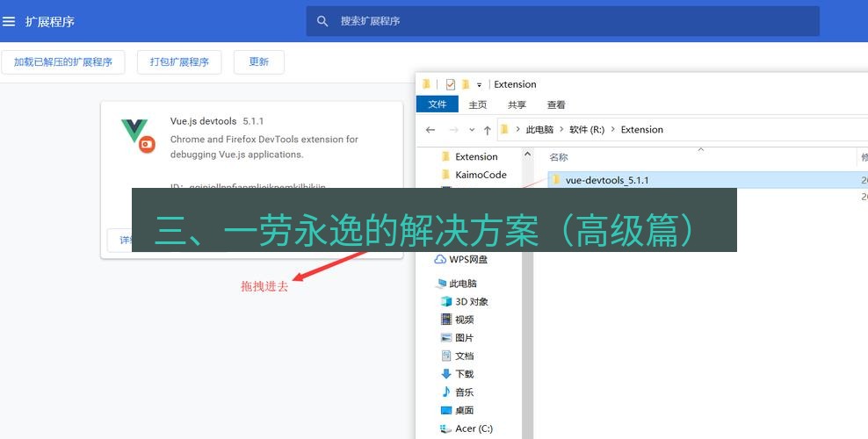The image size is (868, 439).
Task: Open the hamburger menu in Chrome extensions
Action: [8, 22]
